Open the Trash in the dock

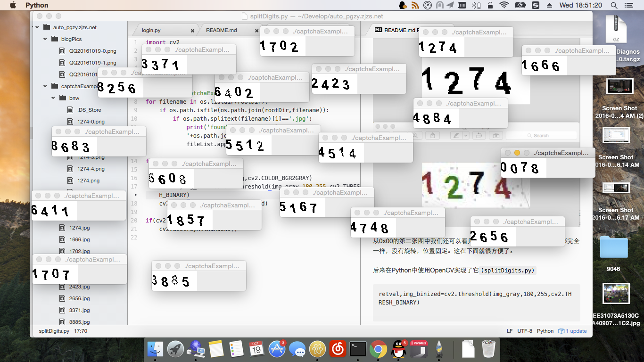point(488,349)
